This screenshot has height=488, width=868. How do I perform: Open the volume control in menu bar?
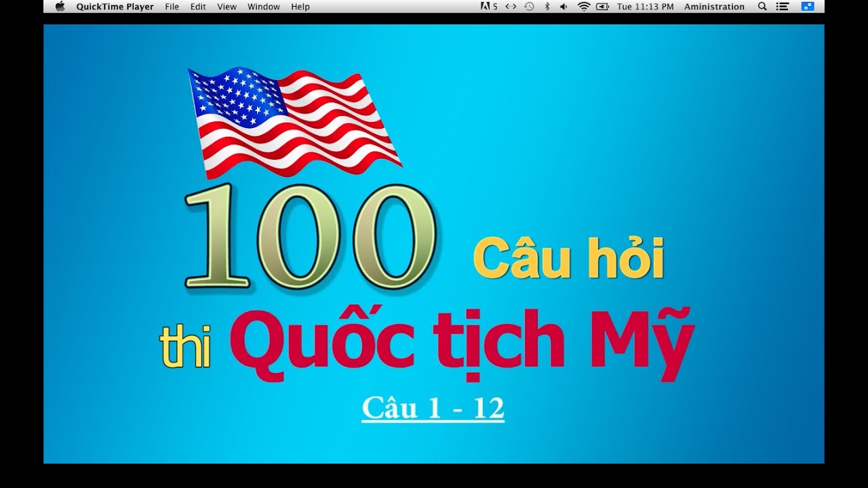564,7
